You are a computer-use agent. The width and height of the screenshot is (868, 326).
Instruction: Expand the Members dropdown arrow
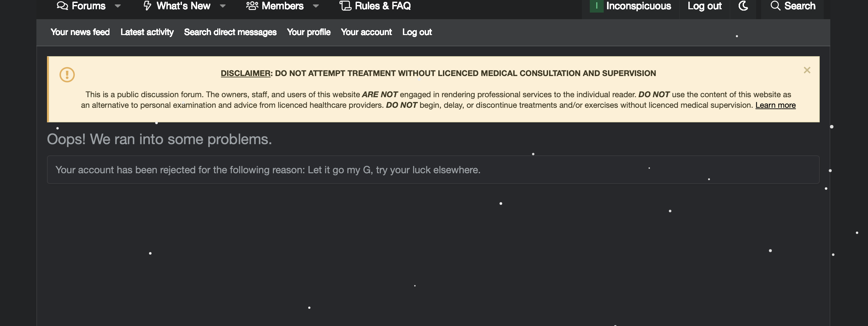pyautogui.click(x=316, y=6)
